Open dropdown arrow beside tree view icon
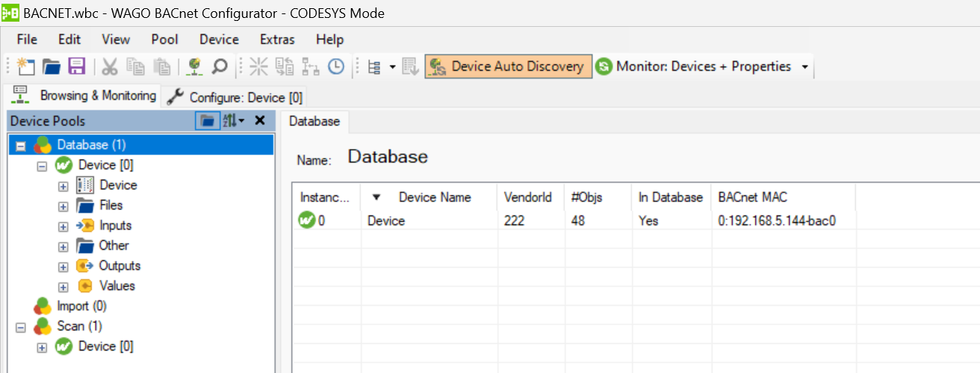Image resolution: width=980 pixels, height=373 pixels. click(391, 67)
